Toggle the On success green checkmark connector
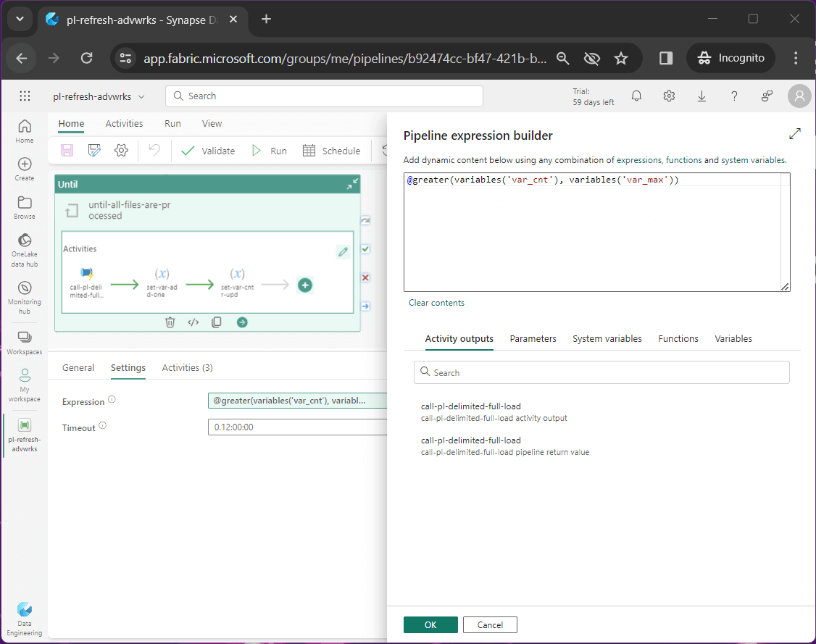The height and width of the screenshot is (644, 816). 366,249
